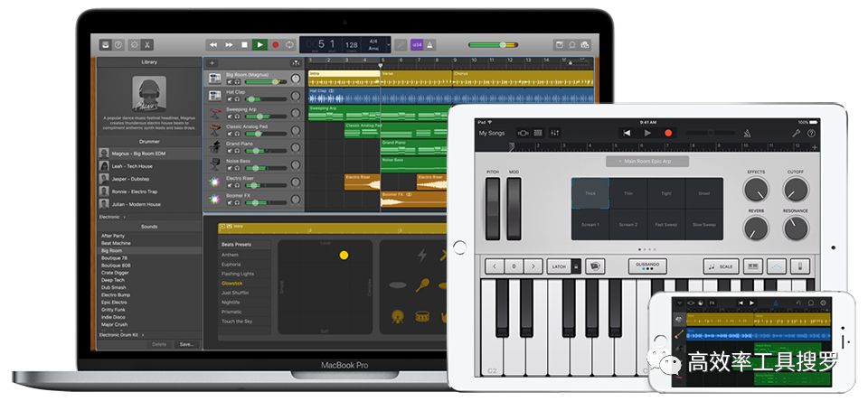Rewind the GarageBand project on Mac
Screen dimensions: 868x401
pyautogui.click(x=213, y=45)
